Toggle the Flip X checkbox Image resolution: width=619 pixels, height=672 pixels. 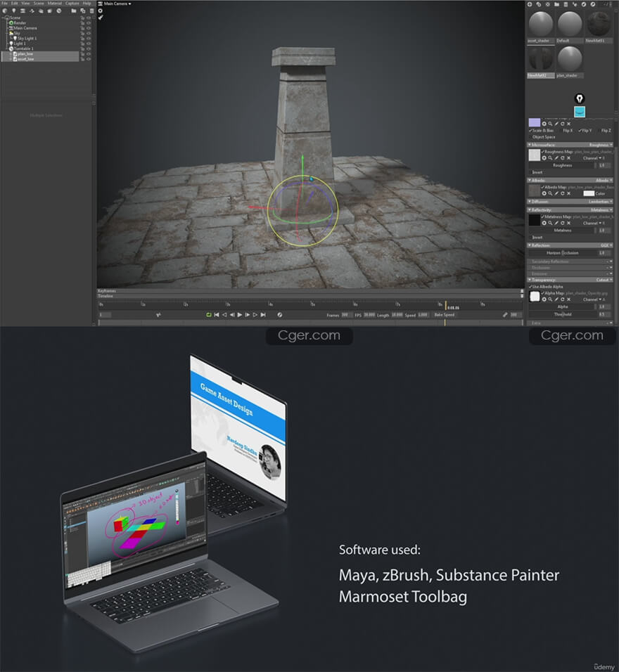[561, 130]
